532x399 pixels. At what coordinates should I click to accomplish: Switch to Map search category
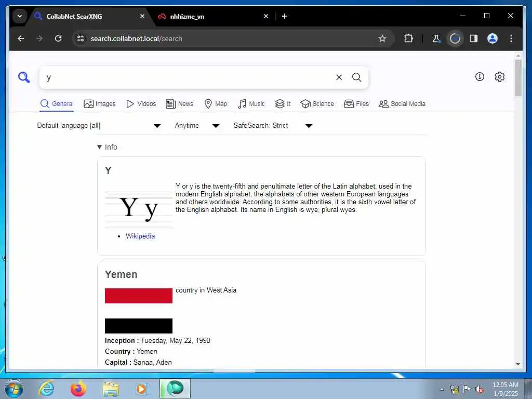tap(216, 104)
